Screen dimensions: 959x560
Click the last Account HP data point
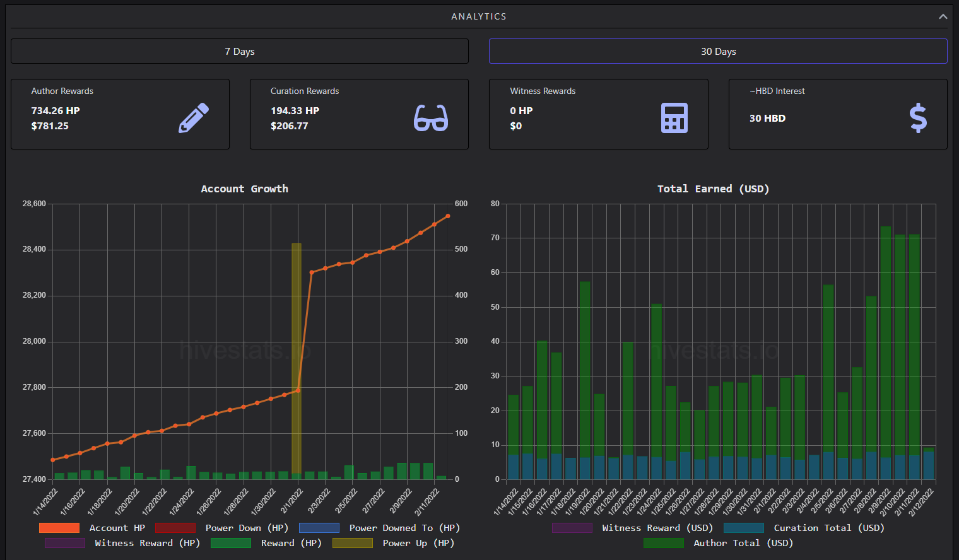point(448,216)
